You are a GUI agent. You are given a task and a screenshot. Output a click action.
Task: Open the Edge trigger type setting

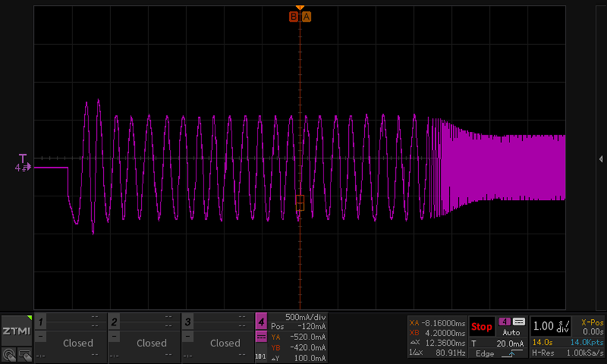coord(485,353)
